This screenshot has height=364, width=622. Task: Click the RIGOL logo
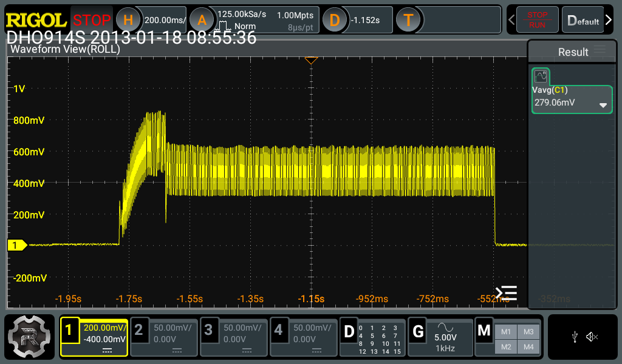36,20
